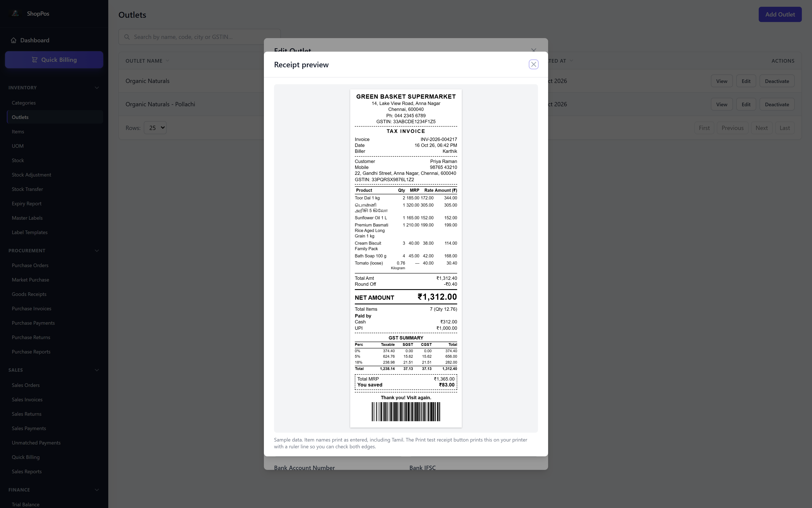
Task: Close the Receipt preview dialog
Action: tap(534, 64)
